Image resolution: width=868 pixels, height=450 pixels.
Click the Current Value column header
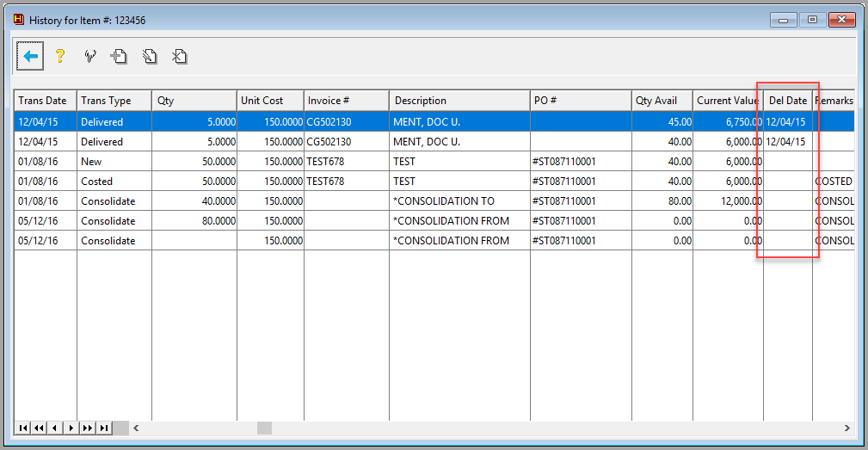728,100
